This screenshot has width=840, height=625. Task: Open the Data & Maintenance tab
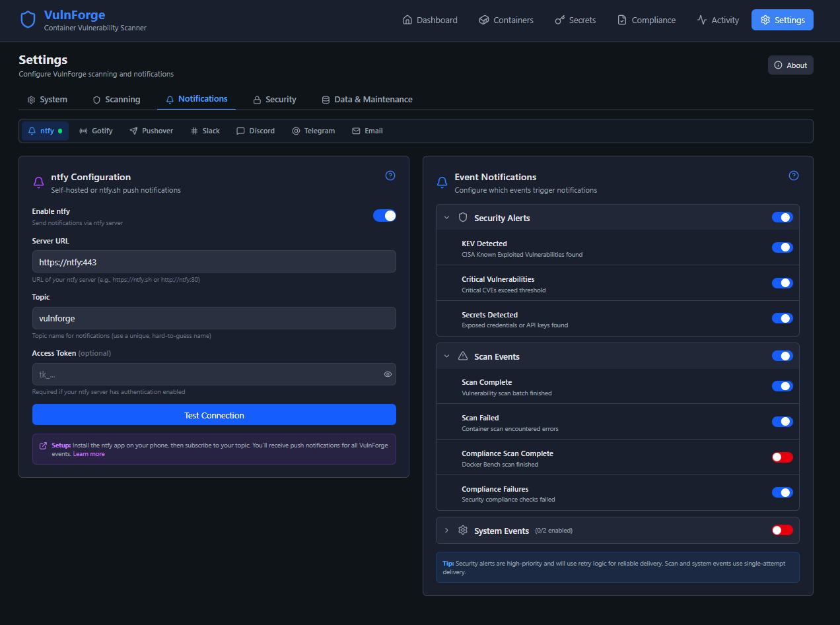pos(367,100)
